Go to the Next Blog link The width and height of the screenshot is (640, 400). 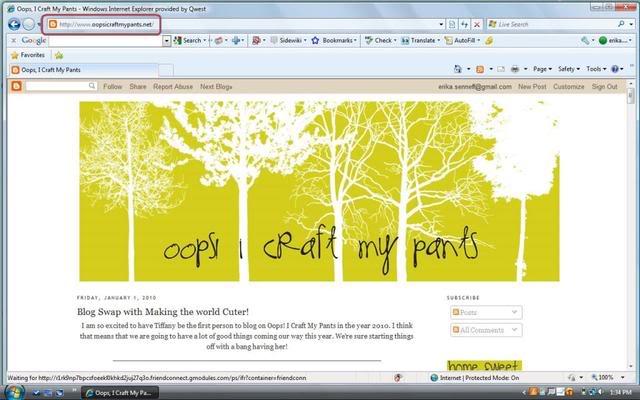[x=216, y=87]
